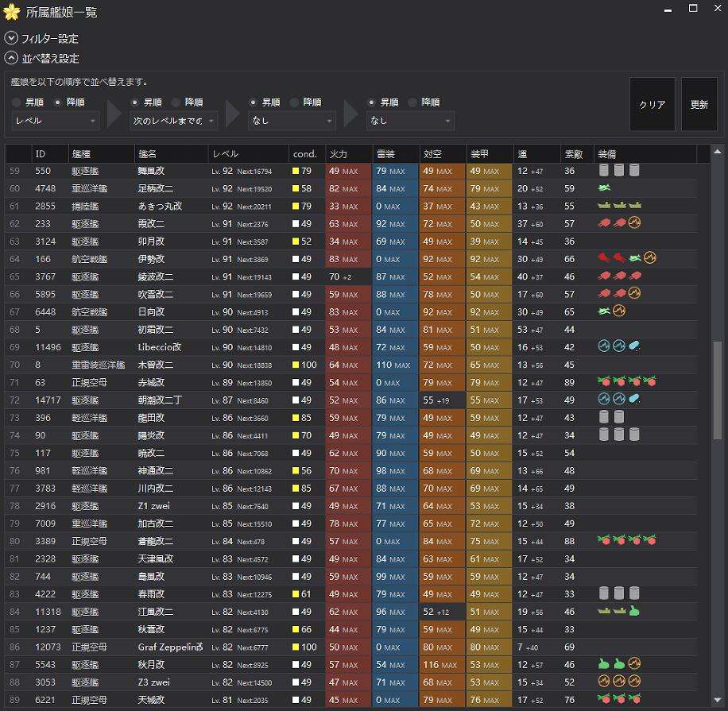Screen dimensions: 728x711
Task: Click first landing craft icon in あきつ丸改 row
Action: tap(604, 205)
